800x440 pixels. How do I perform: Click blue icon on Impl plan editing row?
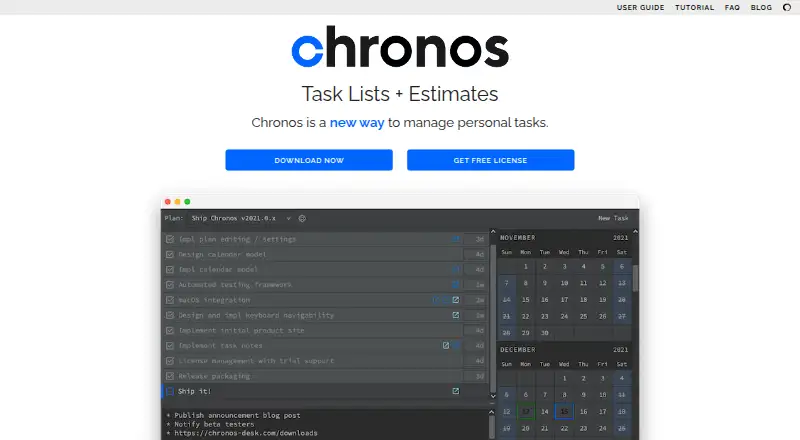(x=456, y=239)
